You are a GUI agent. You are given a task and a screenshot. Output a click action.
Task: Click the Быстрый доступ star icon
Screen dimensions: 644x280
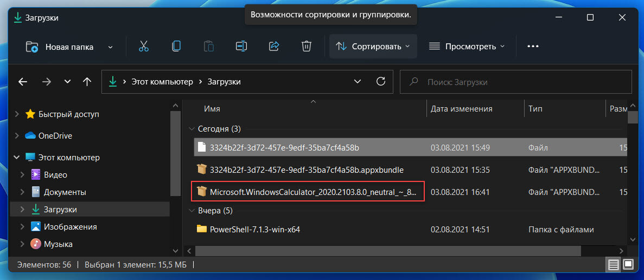click(x=30, y=114)
